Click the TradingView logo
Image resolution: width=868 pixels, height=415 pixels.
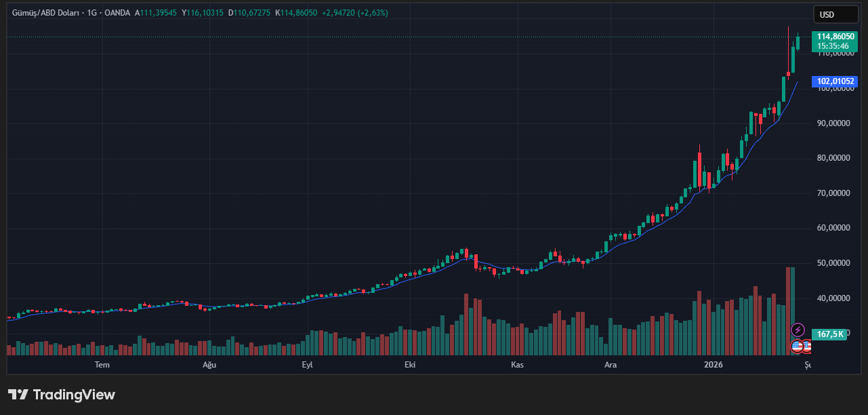(62, 395)
